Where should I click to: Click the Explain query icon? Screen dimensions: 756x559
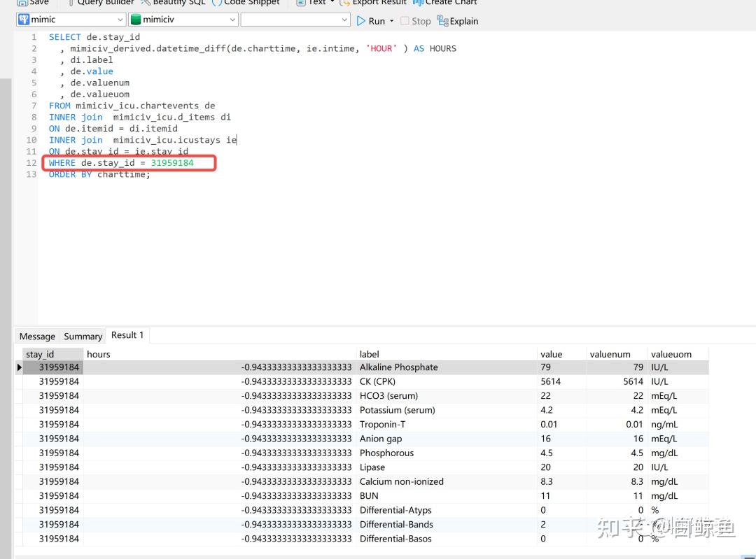(442, 21)
